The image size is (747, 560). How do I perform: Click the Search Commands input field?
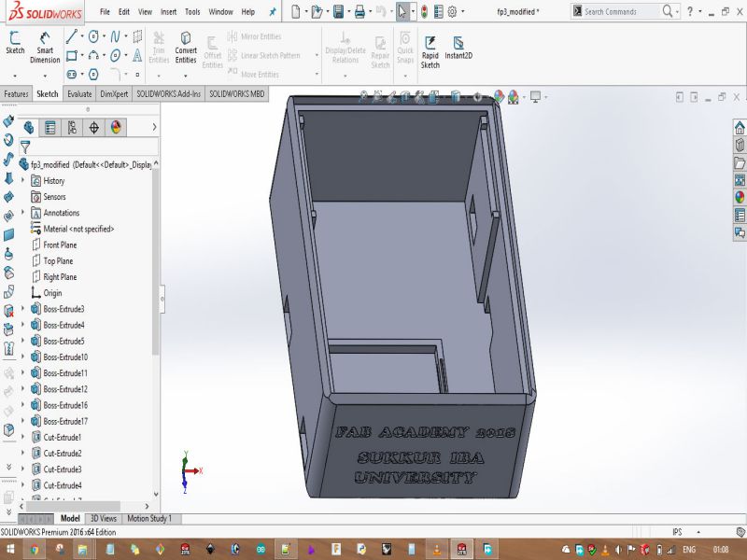621,12
